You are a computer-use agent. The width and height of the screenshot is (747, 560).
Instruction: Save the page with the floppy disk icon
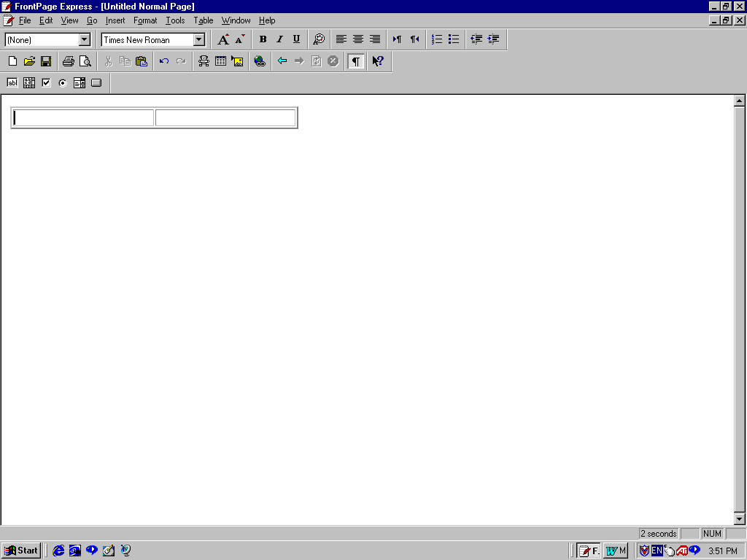coord(46,61)
